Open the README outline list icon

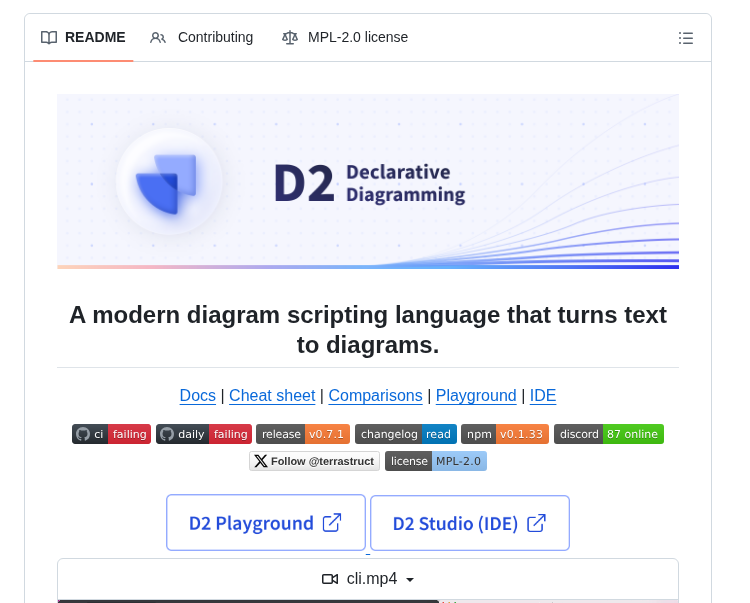tap(685, 38)
